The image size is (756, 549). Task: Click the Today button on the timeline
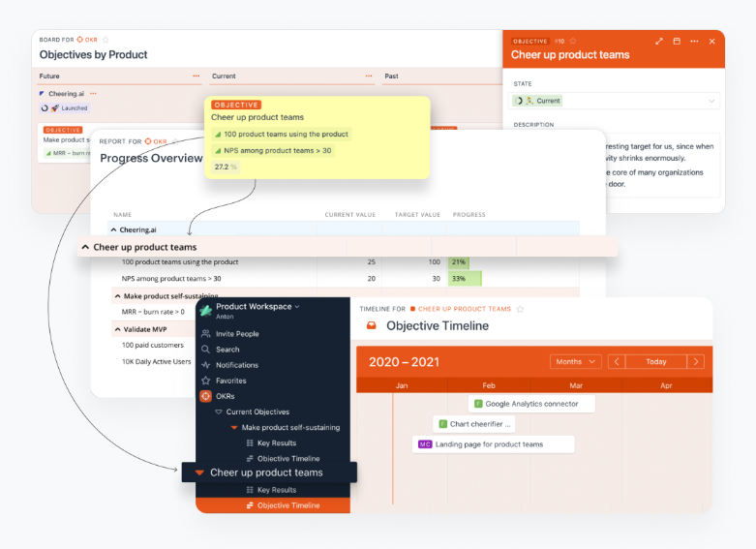pos(656,361)
